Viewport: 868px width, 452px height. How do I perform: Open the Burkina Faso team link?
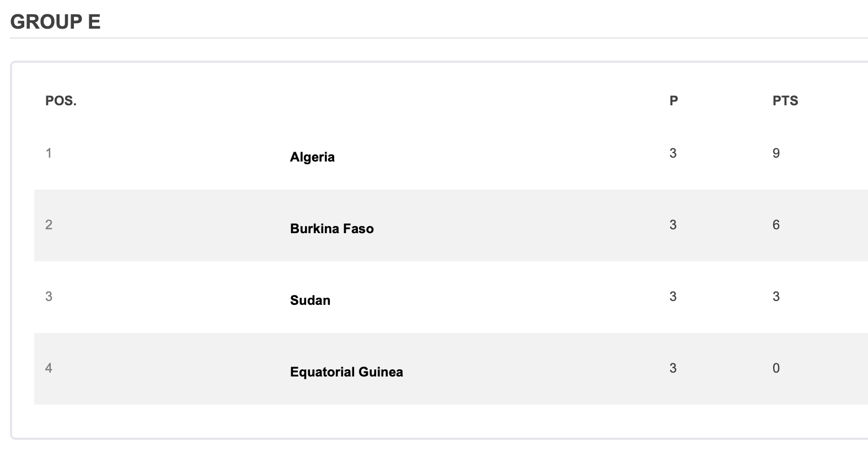tap(331, 229)
